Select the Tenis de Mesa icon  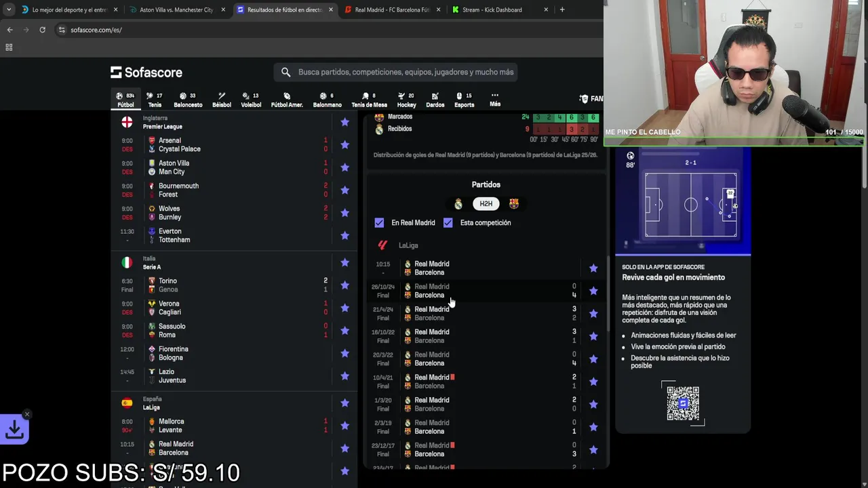click(369, 100)
